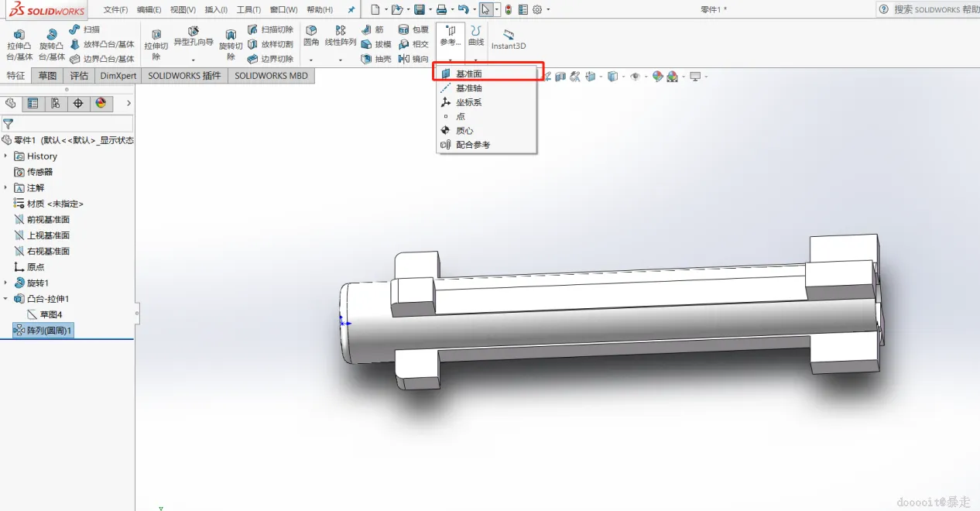
Task: Expand the 注解 annotations node
Action: click(x=6, y=188)
